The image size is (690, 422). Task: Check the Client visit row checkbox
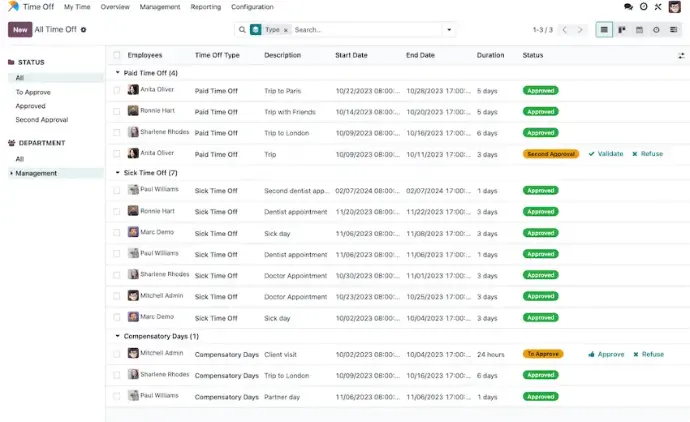click(x=117, y=354)
